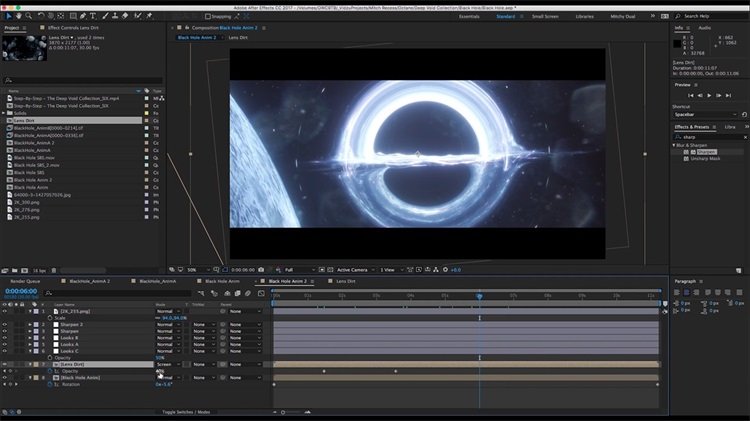
Task: Open parent dropdown for Sharpen layer
Action: [x=245, y=331]
